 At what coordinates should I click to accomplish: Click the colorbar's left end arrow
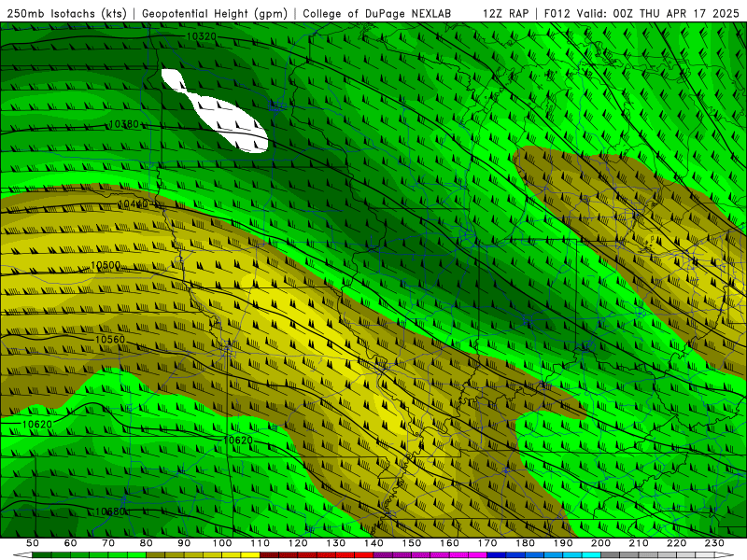[x=22, y=555]
